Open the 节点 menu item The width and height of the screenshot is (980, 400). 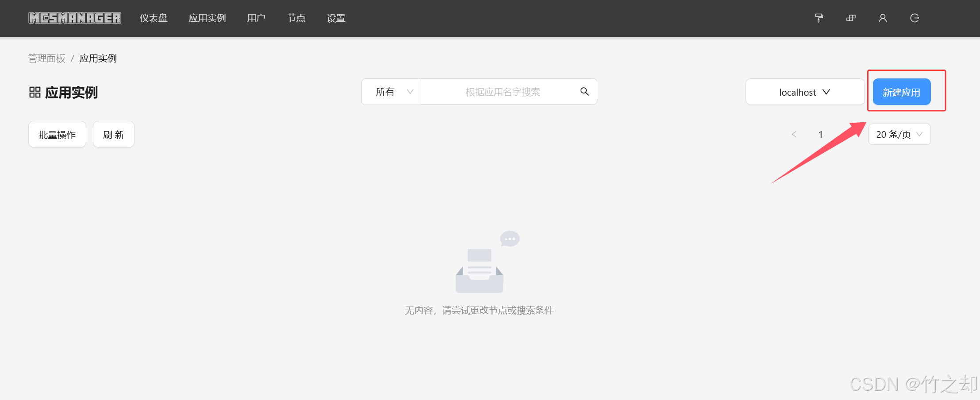point(296,18)
